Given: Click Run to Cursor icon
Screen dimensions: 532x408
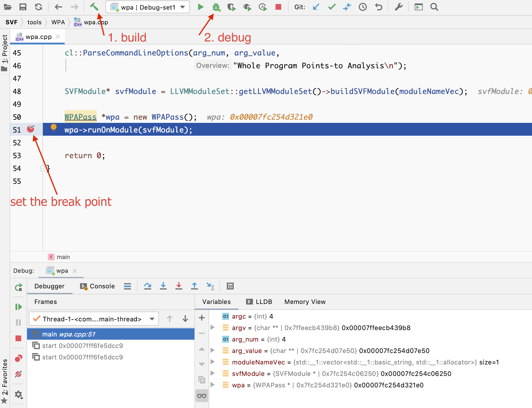Looking at the screenshot, I should tap(210, 286).
